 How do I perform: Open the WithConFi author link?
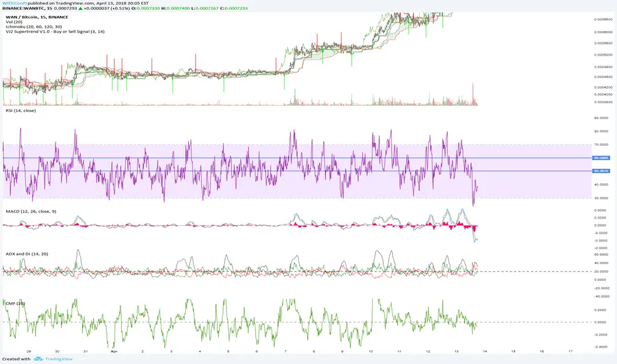15,3
